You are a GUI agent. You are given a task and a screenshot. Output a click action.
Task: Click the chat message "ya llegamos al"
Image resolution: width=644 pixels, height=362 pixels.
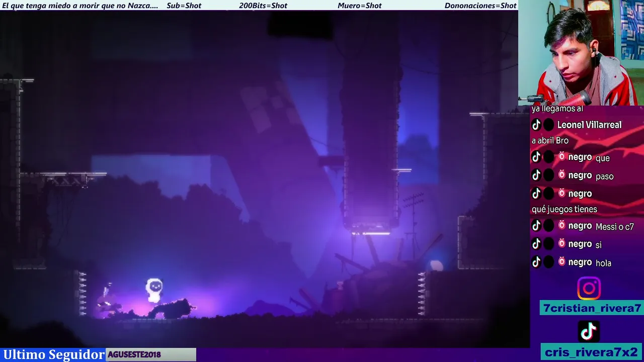pos(557,109)
